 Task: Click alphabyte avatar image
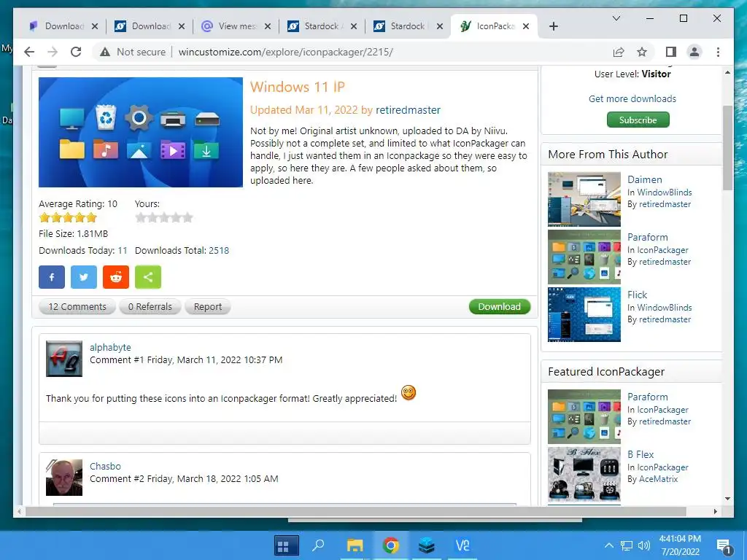pos(64,359)
